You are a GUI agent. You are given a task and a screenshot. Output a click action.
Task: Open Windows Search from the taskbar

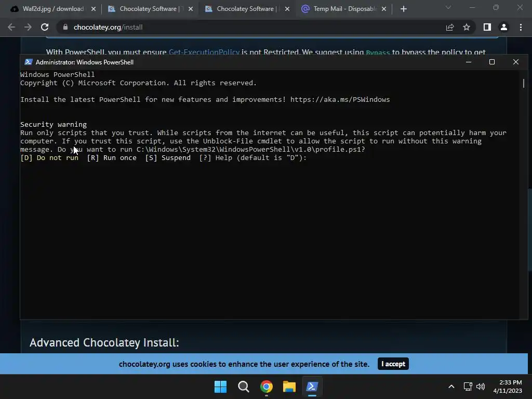[244, 387]
